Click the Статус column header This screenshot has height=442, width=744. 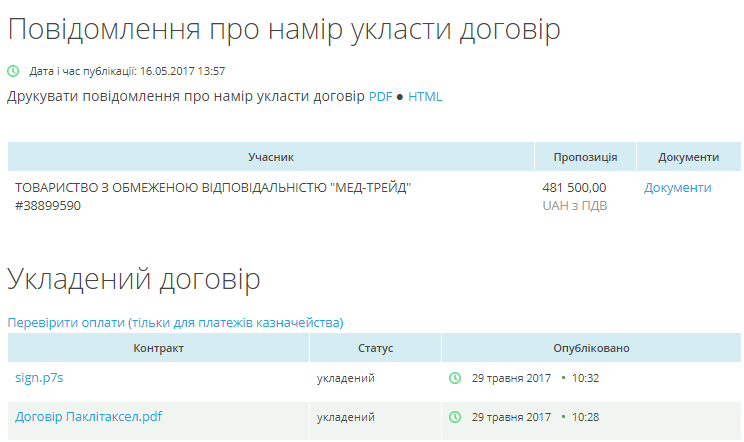(375, 348)
